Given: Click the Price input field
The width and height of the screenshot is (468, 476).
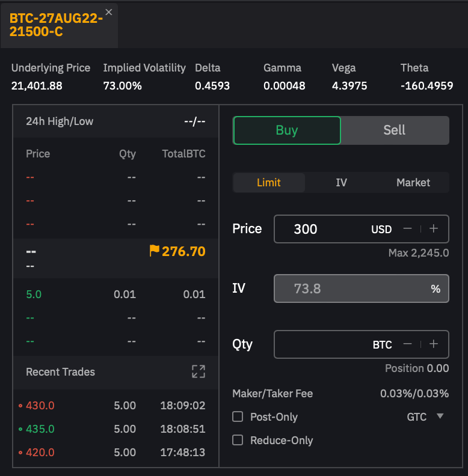Looking at the screenshot, I should coord(325,229).
